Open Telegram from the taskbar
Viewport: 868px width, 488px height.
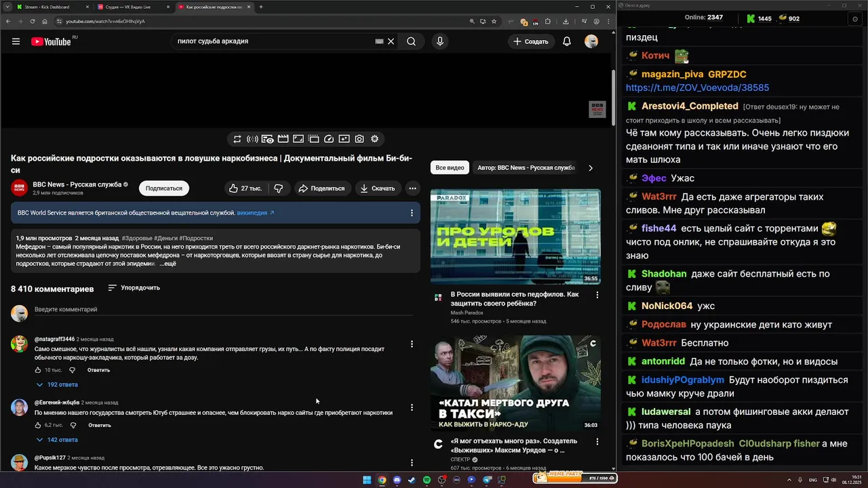point(487,480)
